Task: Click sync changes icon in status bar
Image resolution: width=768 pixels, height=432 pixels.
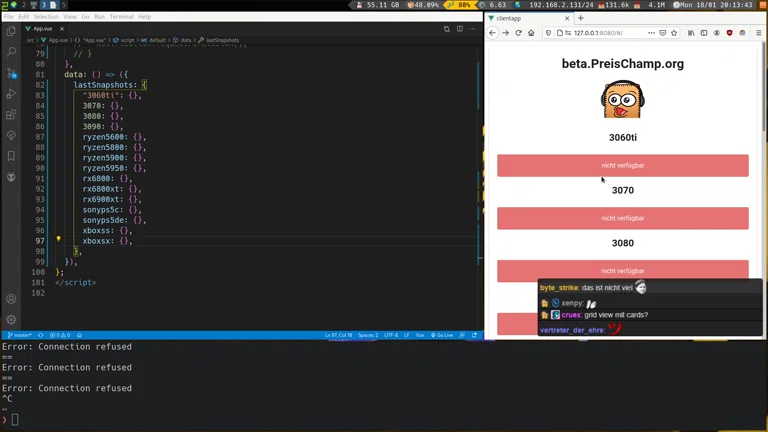Action: [41, 336]
